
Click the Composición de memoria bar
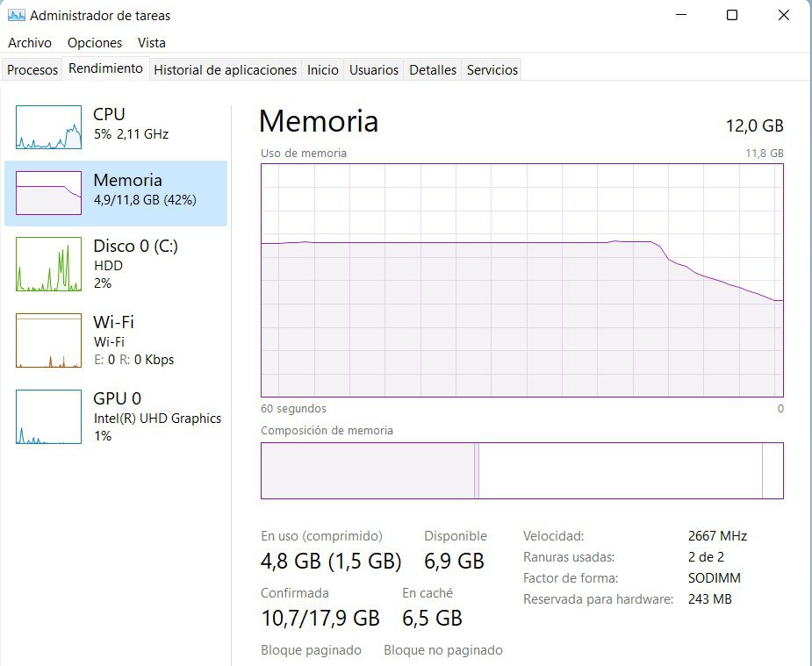pyautogui.click(x=522, y=470)
